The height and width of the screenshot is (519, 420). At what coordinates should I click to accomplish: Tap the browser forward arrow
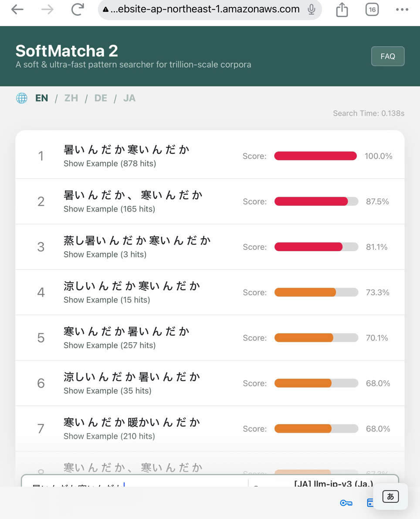pos(47,9)
